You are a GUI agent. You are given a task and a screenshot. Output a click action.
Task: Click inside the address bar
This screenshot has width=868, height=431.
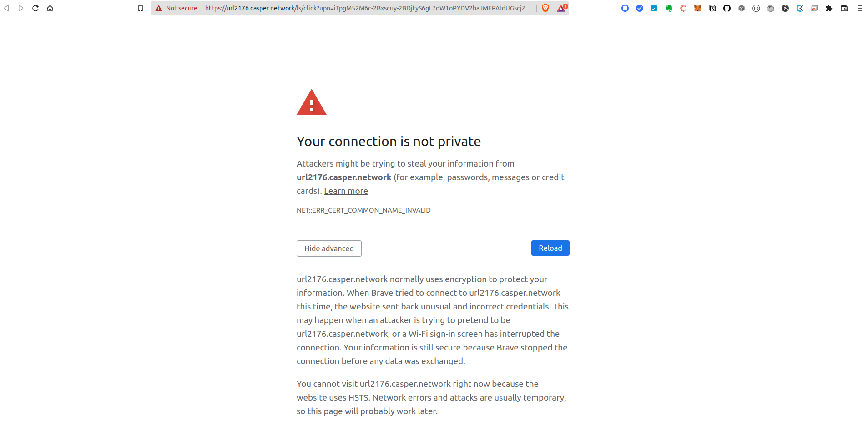pyautogui.click(x=364, y=8)
